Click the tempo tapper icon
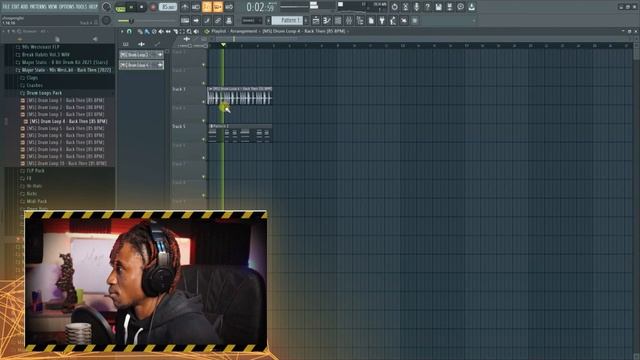This screenshot has height=360, width=640. [x=393, y=20]
